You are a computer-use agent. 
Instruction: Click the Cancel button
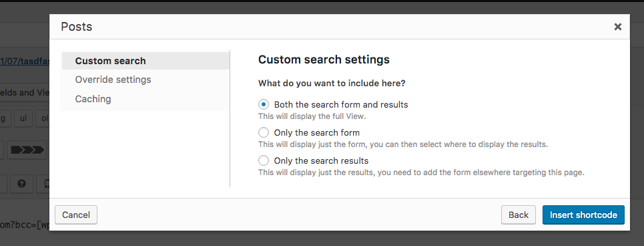coord(76,215)
